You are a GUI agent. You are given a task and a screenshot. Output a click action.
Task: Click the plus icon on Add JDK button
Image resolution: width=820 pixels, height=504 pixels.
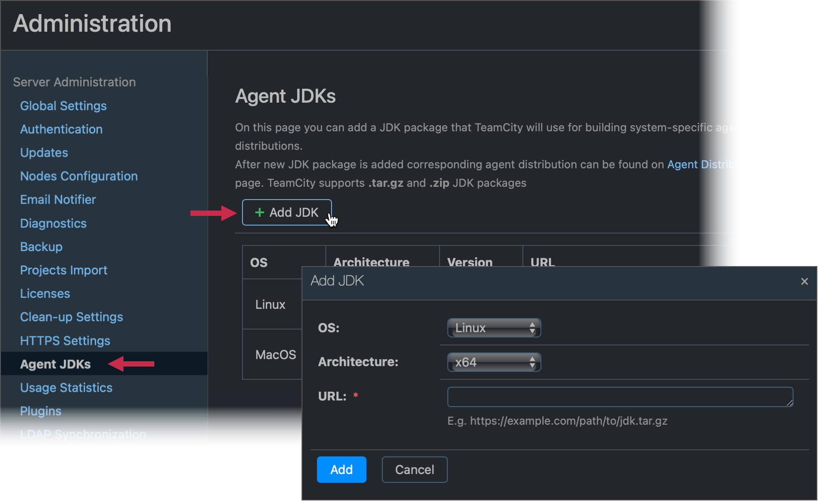point(260,212)
